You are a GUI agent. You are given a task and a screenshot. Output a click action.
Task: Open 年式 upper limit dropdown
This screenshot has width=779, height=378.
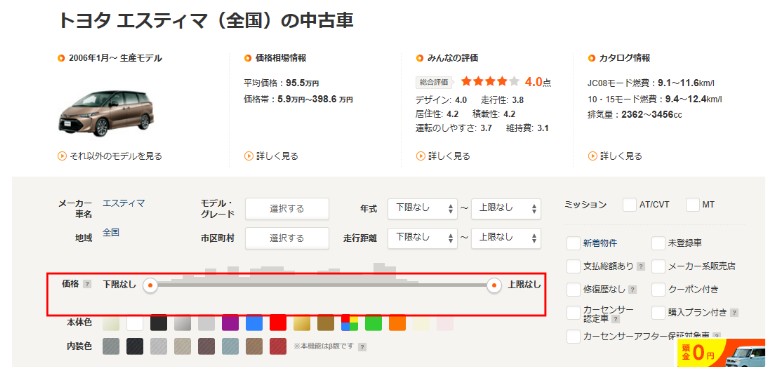[x=506, y=209]
